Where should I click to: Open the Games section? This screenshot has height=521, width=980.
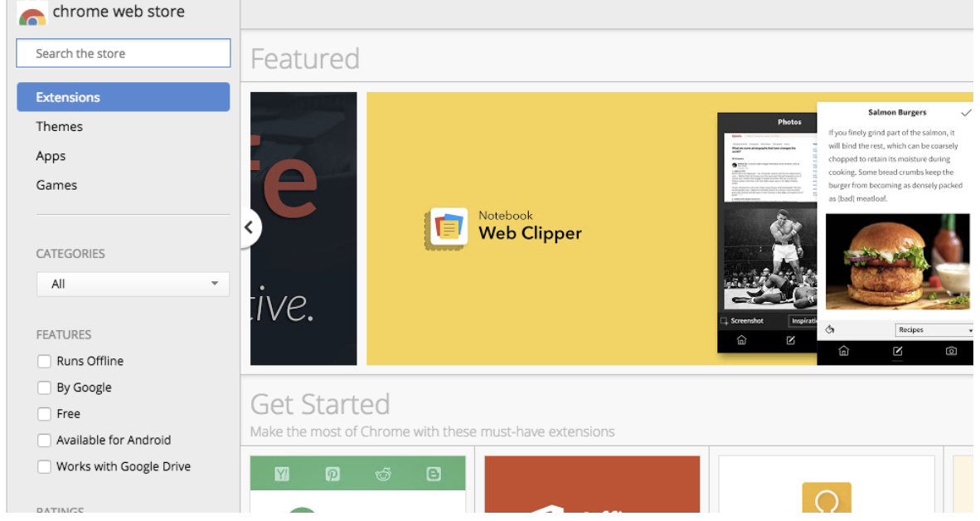click(56, 185)
